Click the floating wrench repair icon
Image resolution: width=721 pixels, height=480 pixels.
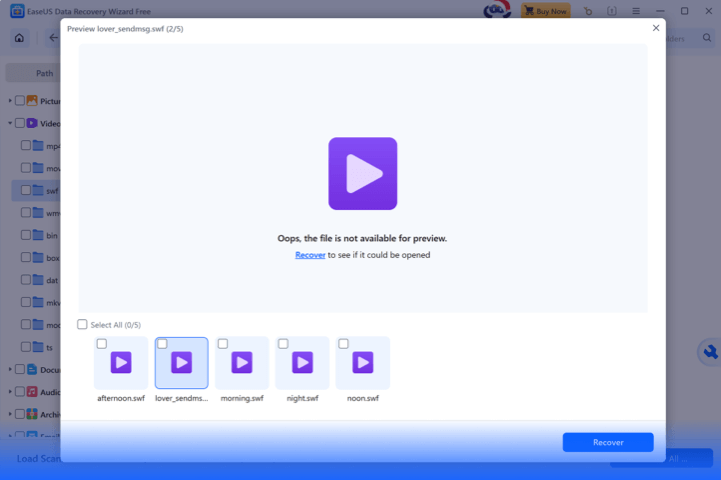(x=709, y=352)
